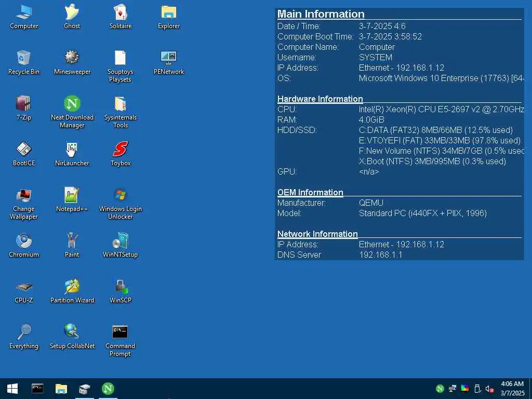This screenshot has width=532, height=399.
Task: Click the RAM value 4.0GiB
Action: (371, 120)
